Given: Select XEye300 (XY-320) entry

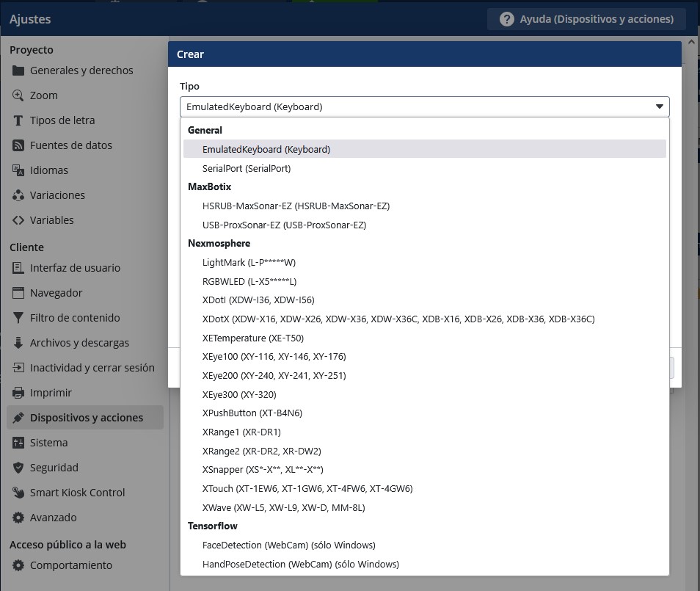Looking at the screenshot, I should [x=239, y=394].
